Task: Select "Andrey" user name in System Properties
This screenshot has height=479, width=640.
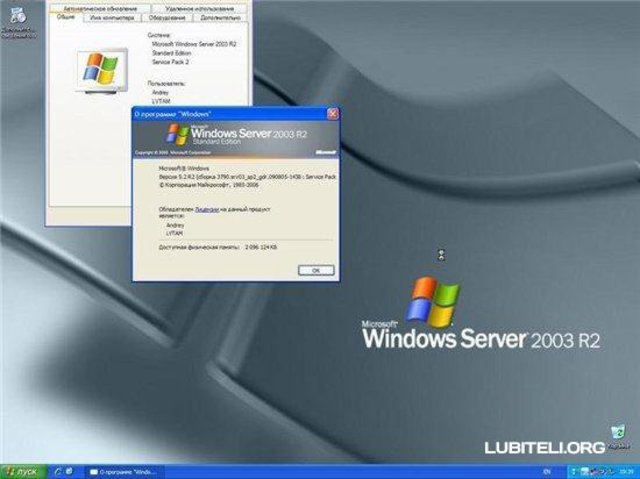Action: pyautogui.click(x=160, y=93)
